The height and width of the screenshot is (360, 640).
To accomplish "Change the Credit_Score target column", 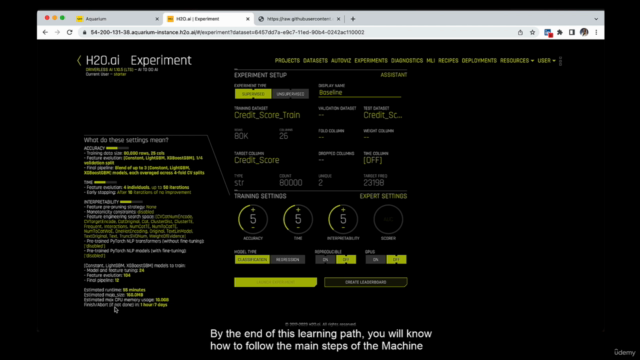I will (x=257, y=160).
